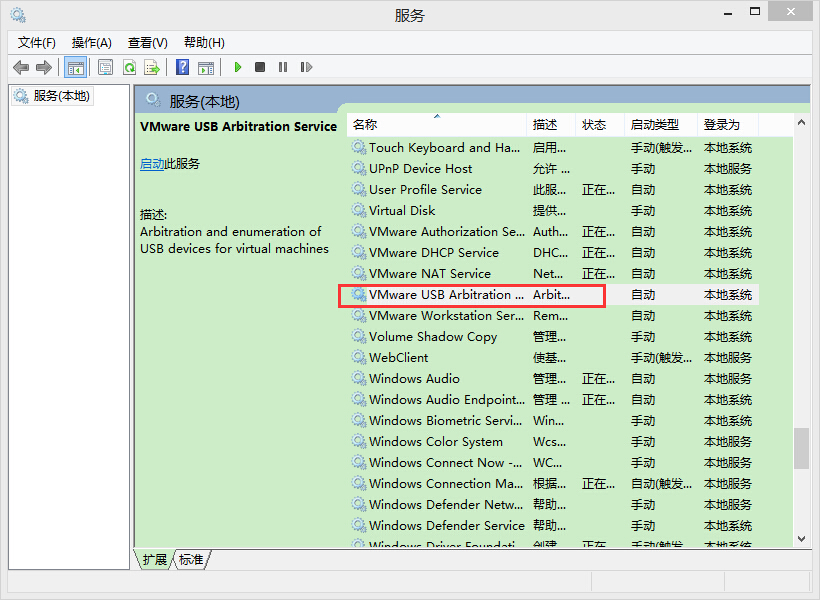Click the Forward arrow in the toolbar
Viewport: 820px width, 600px height.
[x=44, y=67]
